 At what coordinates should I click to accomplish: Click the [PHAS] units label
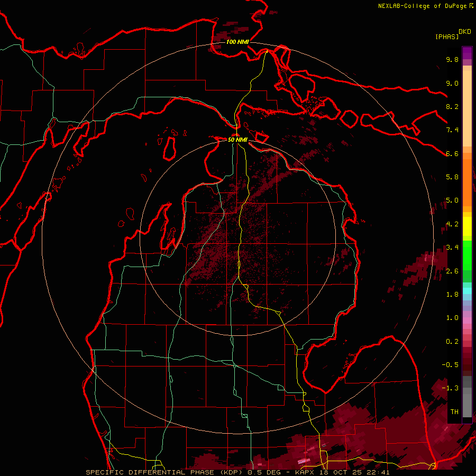(x=447, y=36)
